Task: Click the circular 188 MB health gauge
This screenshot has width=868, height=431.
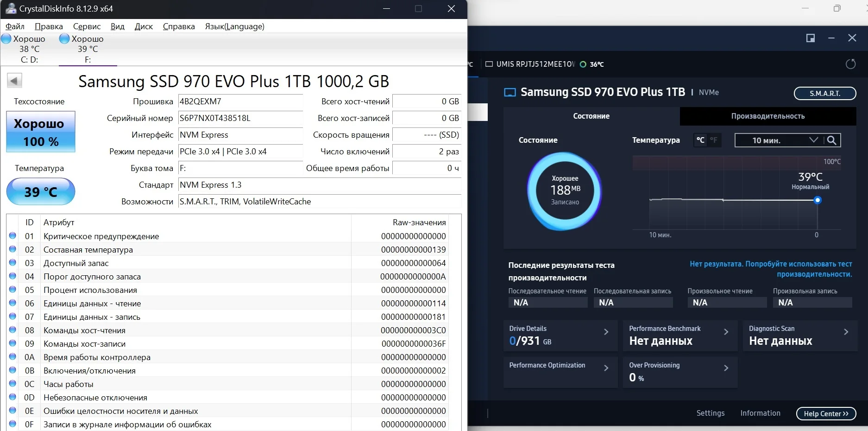Action: [565, 191]
